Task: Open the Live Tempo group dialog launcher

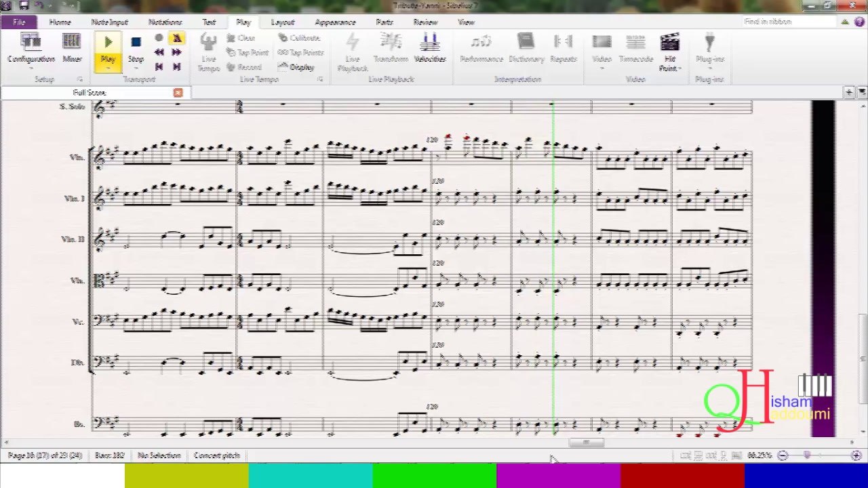Action: point(320,79)
